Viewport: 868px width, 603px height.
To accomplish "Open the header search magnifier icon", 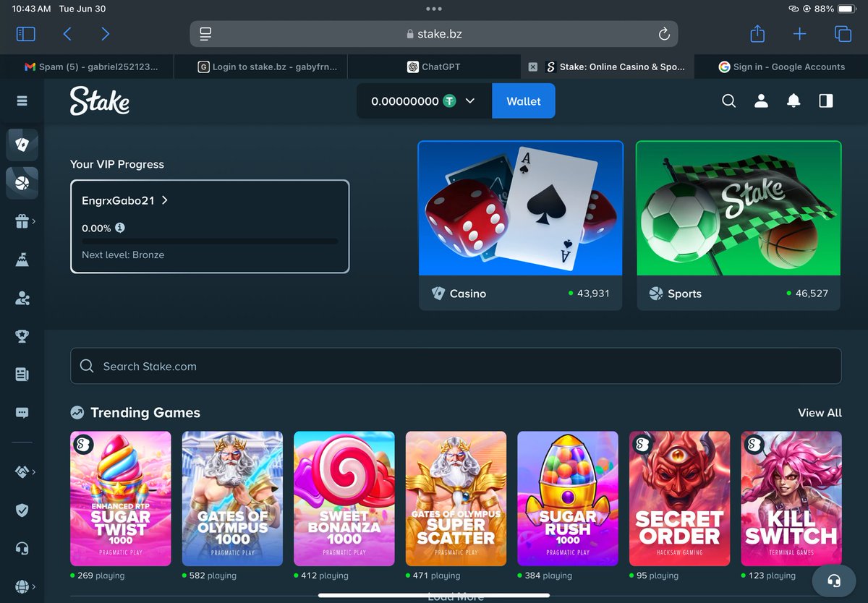I will coord(729,101).
